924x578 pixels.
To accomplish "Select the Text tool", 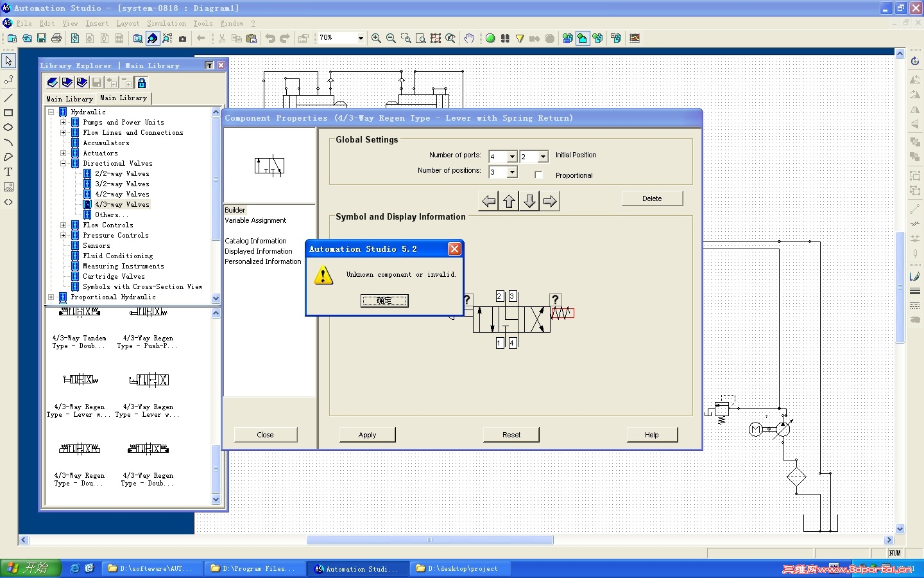I will 8,172.
